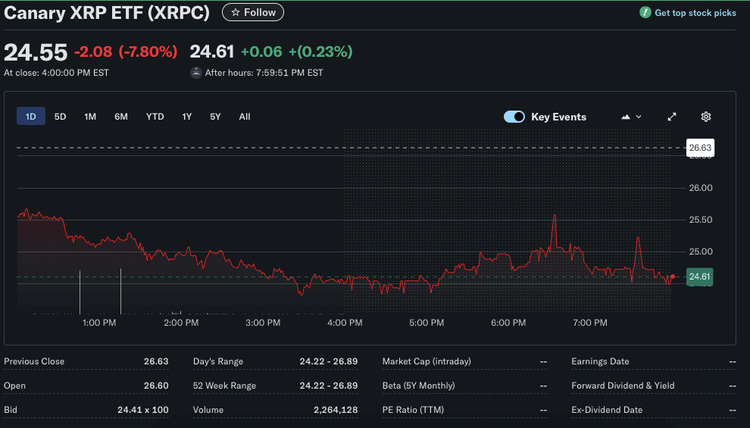The height and width of the screenshot is (428, 750).
Task: Select the 1Y chart range
Action: (187, 117)
